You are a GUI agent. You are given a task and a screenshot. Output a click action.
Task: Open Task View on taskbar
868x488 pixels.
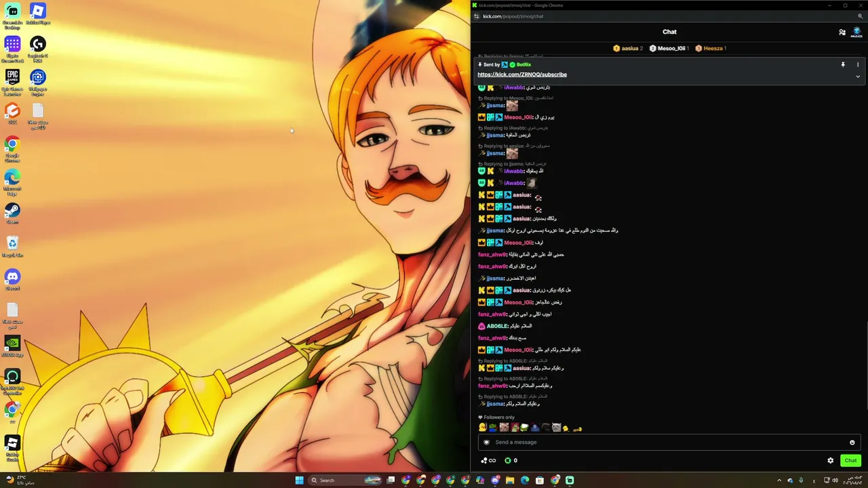[x=391, y=481]
